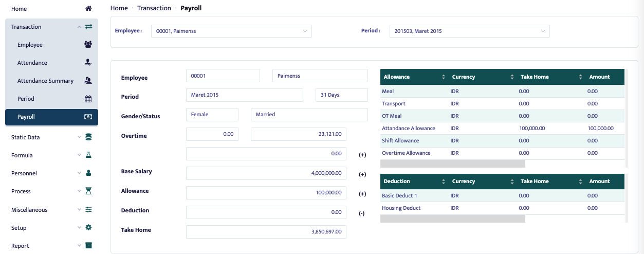Click the Employee group icon in sidebar

(x=88, y=45)
